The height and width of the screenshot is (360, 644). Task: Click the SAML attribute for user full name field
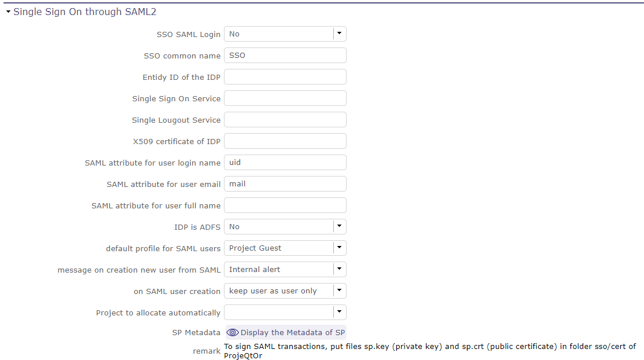point(285,205)
